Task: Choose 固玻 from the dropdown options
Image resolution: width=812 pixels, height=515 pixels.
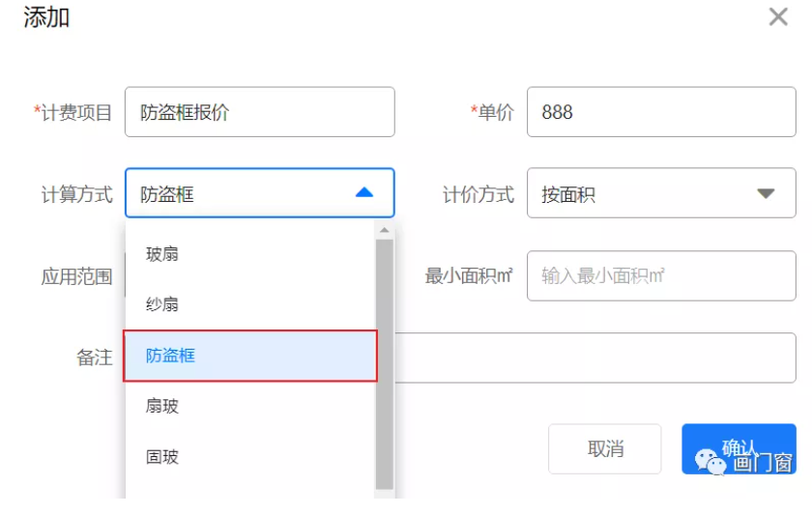Action: (x=161, y=456)
